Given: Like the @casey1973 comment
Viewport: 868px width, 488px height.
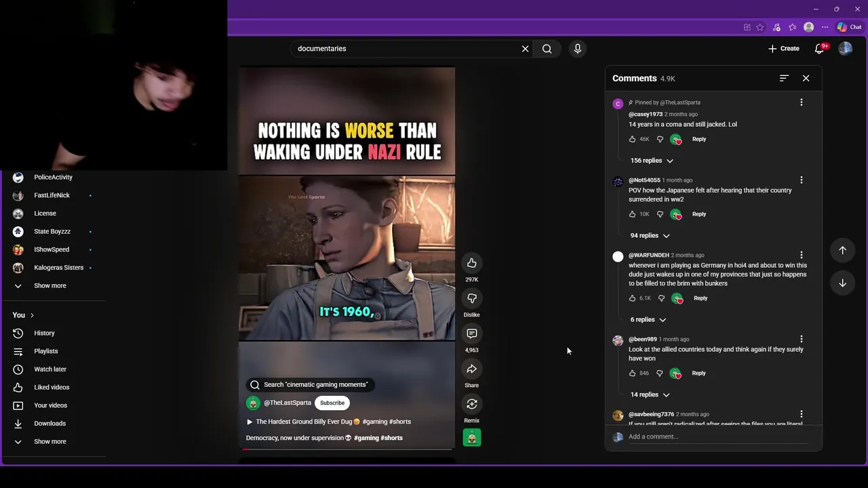Looking at the screenshot, I should (x=632, y=139).
